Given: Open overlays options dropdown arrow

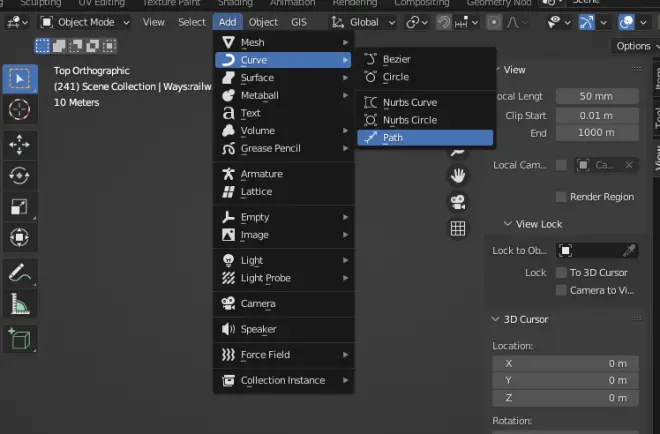Looking at the screenshot, I should click(x=643, y=22).
